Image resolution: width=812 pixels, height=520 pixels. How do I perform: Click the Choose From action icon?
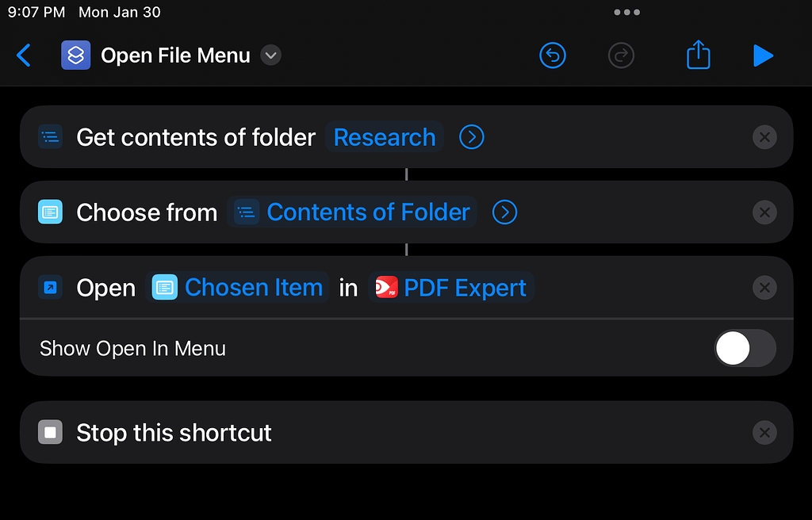[49, 212]
